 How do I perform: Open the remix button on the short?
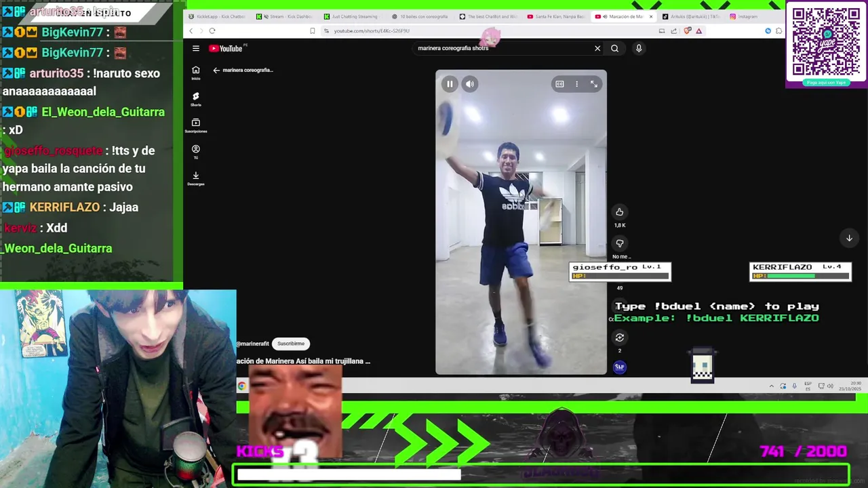(x=619, y=338)
